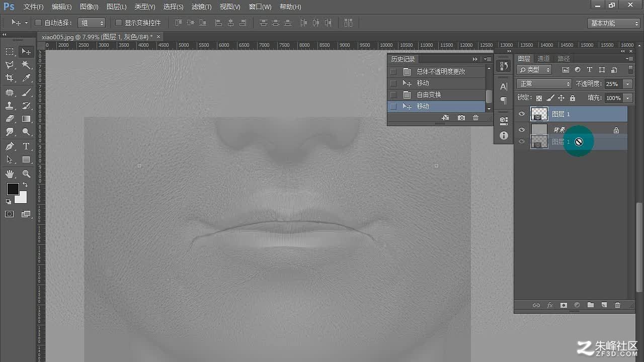Image resolution: width=644 pixels, height=362 pixels.
Task: Create a new layer group
Action: click(x=591, y=305)
